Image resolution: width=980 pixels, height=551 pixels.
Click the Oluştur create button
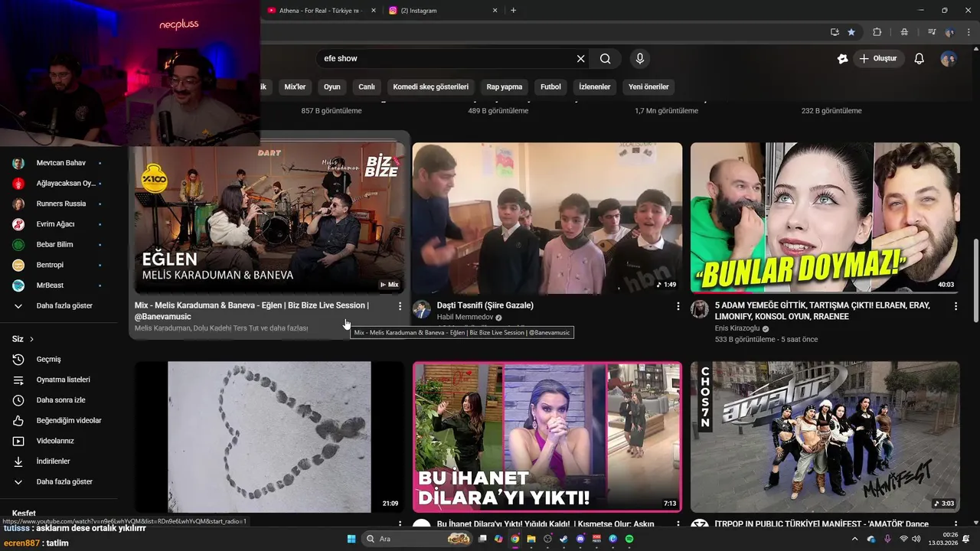(x=879, y=59)
